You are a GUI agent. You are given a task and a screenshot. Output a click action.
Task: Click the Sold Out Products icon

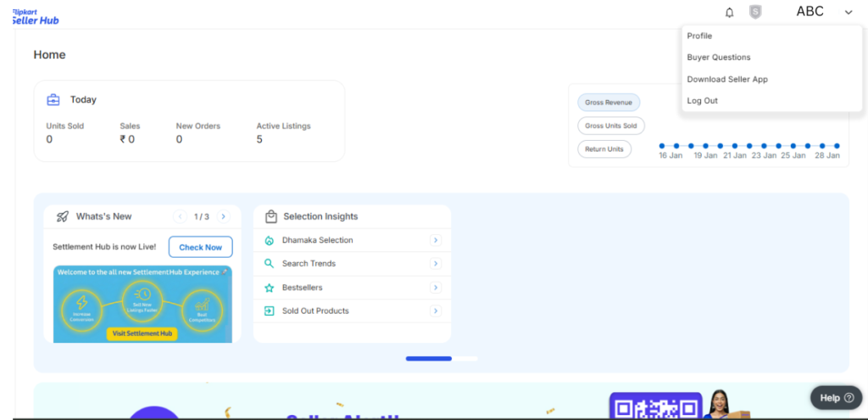[269, 311]
